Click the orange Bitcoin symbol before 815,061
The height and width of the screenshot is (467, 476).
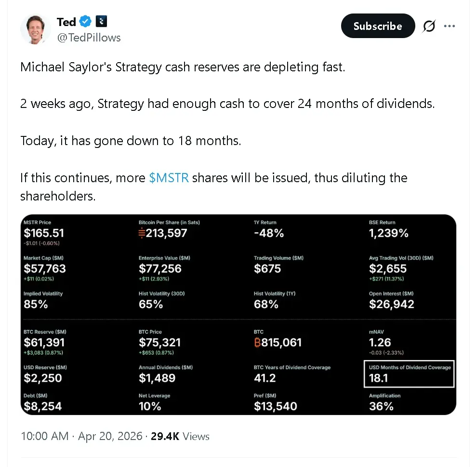point(257,343)
